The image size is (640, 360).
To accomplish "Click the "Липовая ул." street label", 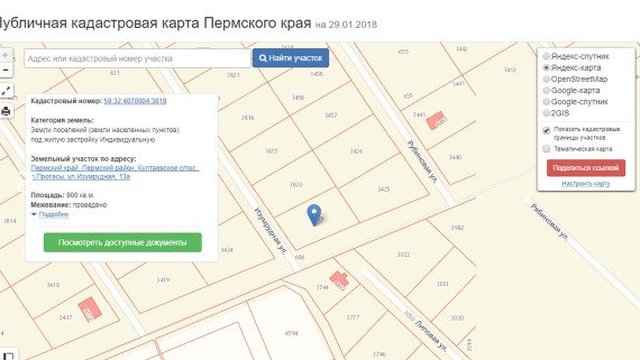I will tap(431, 336).
